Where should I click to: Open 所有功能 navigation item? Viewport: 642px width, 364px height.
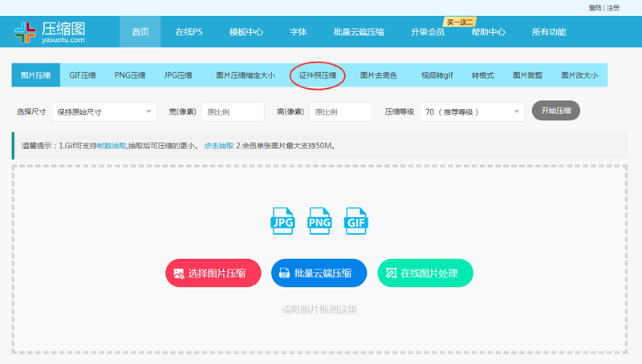coord(549,32)
